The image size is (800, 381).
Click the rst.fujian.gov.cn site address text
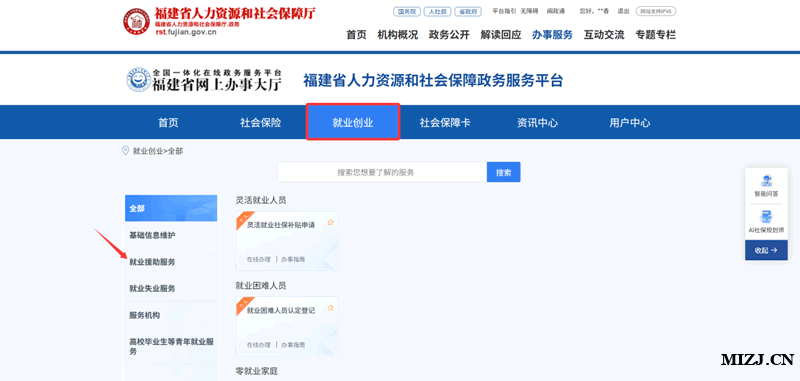click(186, 32)
